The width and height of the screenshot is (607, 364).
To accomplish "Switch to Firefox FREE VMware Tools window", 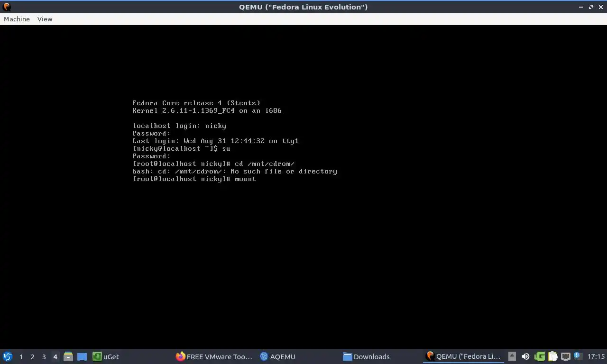I will (214, 356).
